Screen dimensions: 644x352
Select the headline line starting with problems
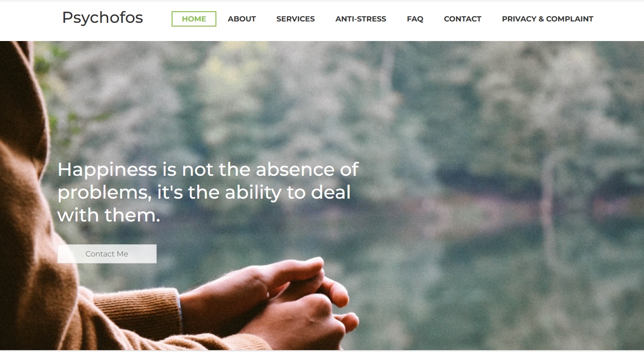point(204,193)
